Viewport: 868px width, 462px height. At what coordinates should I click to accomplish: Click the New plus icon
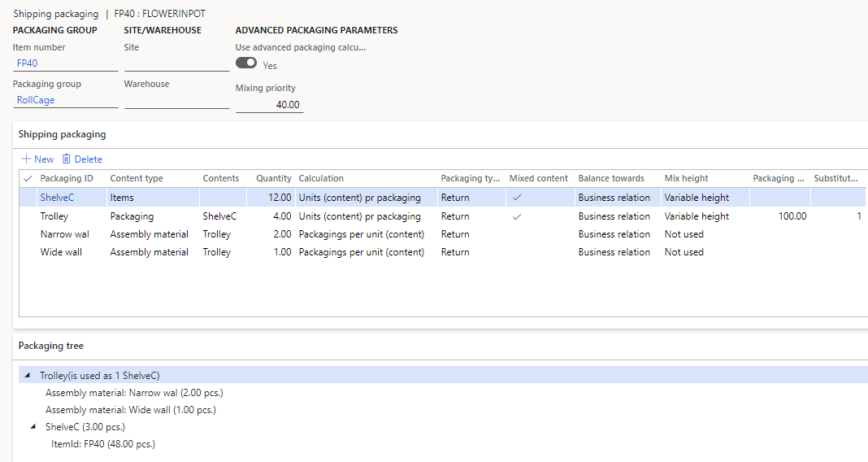[26, 159]
